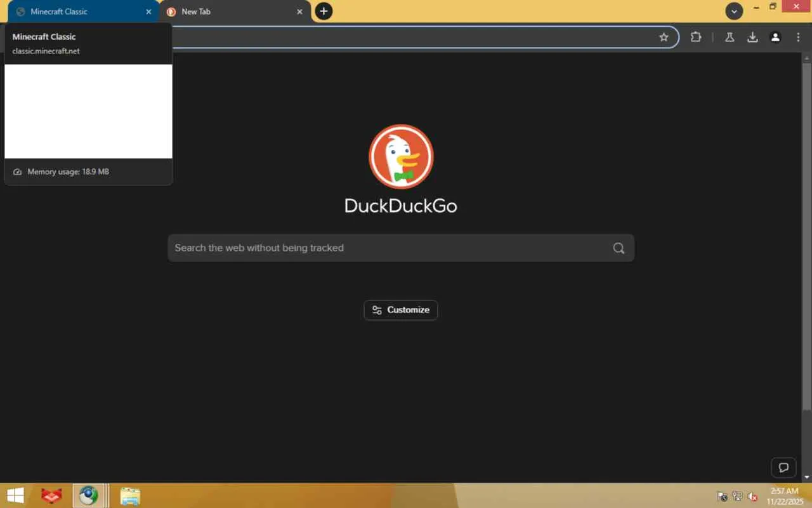
Task: Click the magnifier search icon
Action: click(619, 248)
